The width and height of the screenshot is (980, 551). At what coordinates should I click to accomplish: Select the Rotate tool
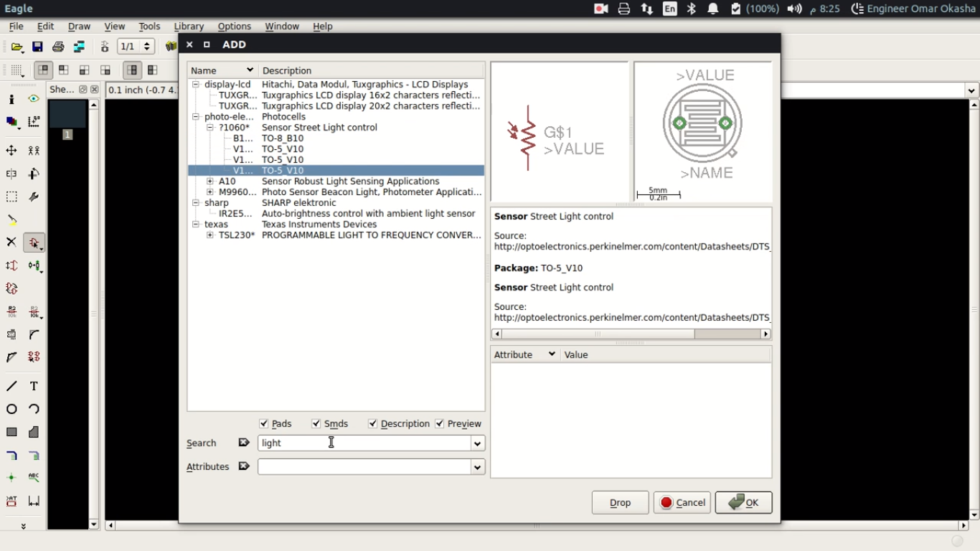coord(34,174)
